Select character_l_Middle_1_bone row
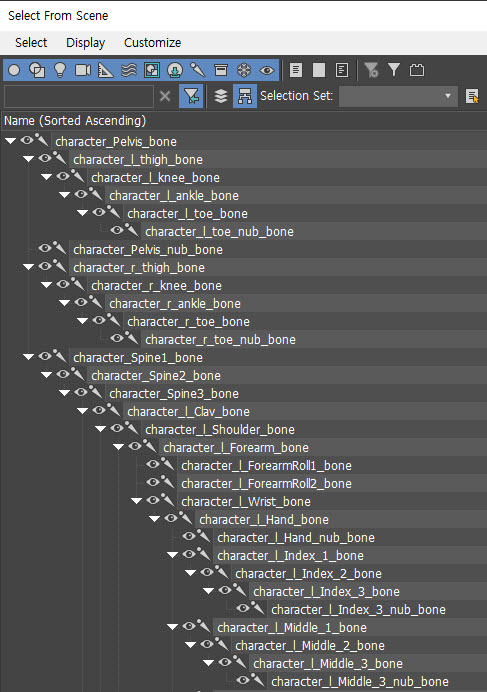The width and height of the screenshot is (487, 692). [x=292, y=628]
